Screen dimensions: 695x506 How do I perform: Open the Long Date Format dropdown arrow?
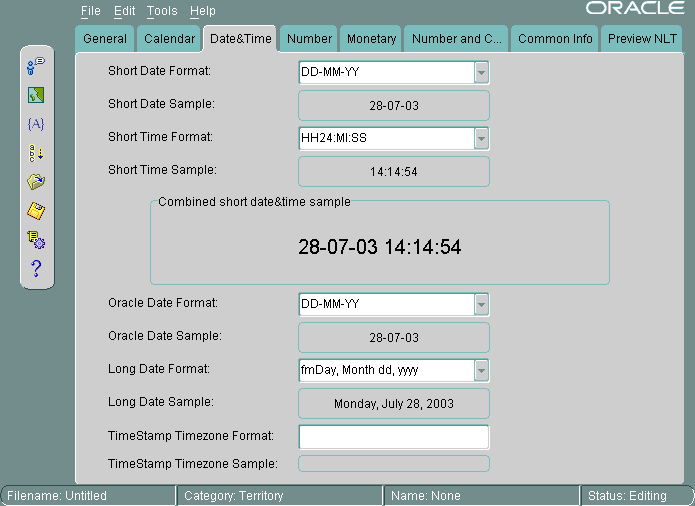pyautogui.click(x=481, y=370)
